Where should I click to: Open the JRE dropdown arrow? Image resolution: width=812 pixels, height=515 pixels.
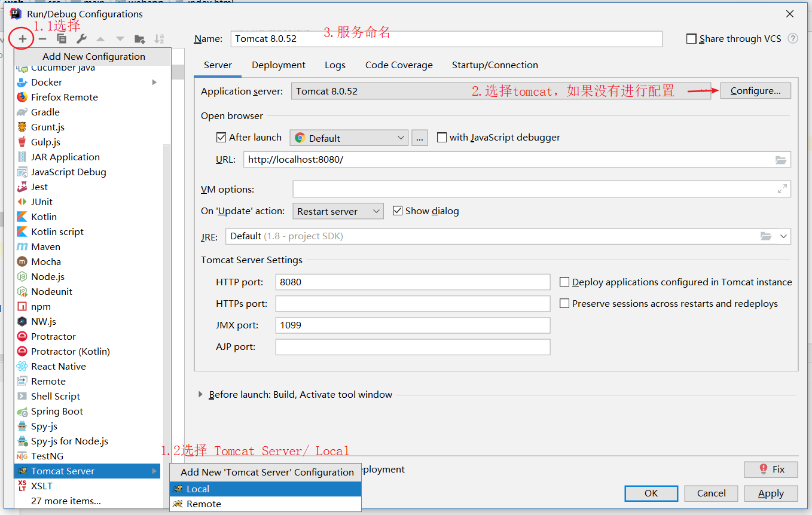tap(783, 236)
